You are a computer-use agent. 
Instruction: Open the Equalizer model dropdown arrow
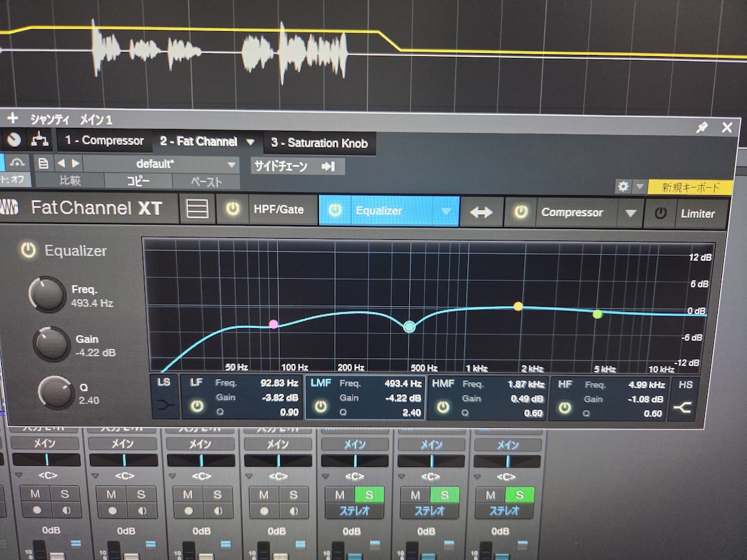(x=446, y=211)
